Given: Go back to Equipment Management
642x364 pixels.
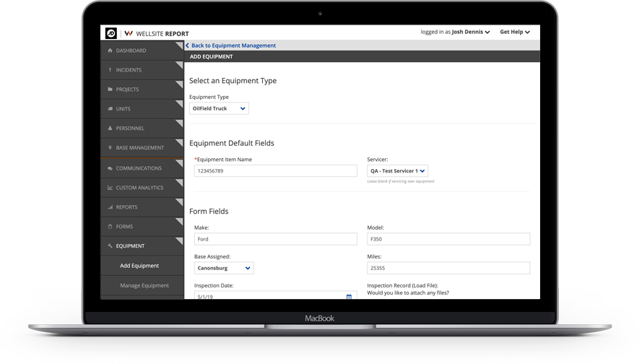Looking at the screenshot, I should [233, 45].
